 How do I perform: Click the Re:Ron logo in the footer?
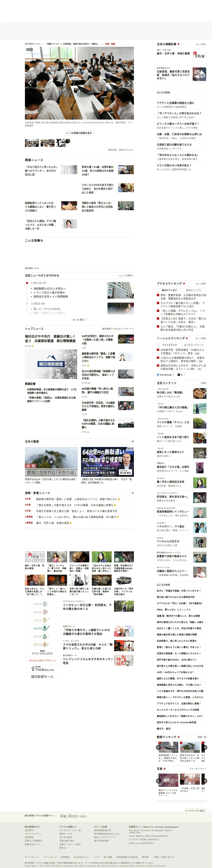73,816
